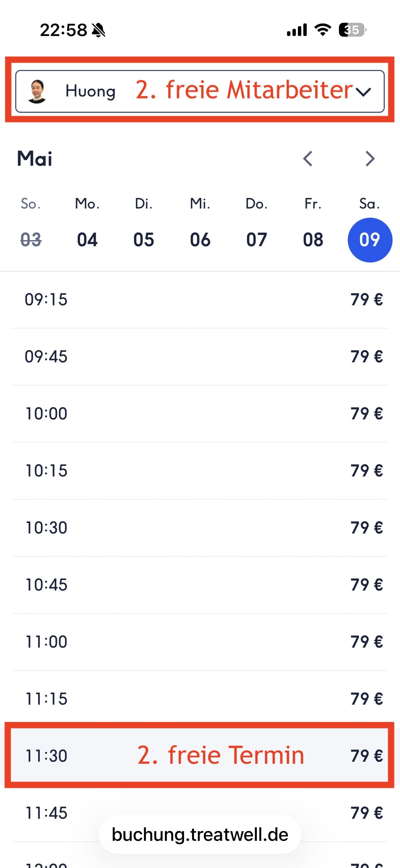Book the 10:00 time slot

click(199, 414)
